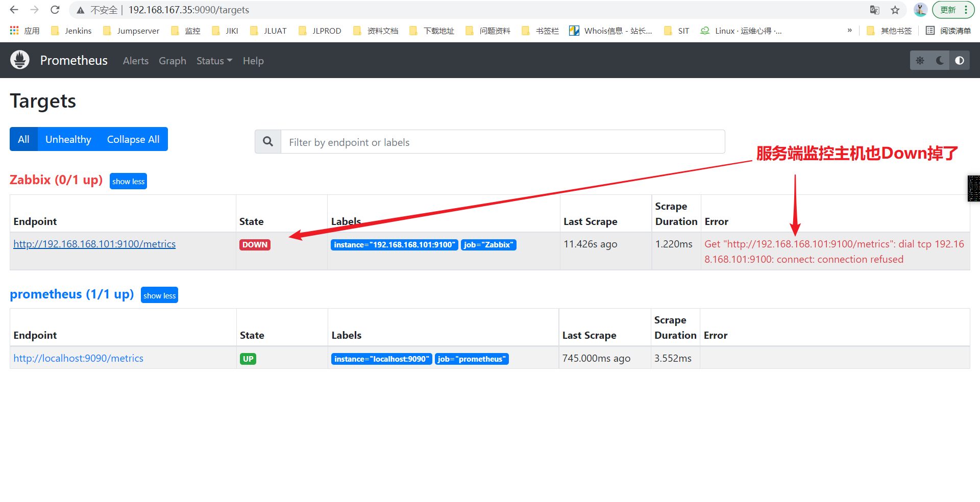
Task: Open SIT bookmark folder
Action: 677,31
